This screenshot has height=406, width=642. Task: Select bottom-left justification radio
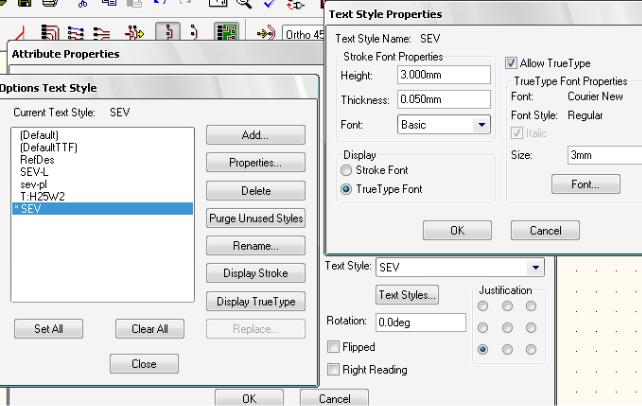483,350
